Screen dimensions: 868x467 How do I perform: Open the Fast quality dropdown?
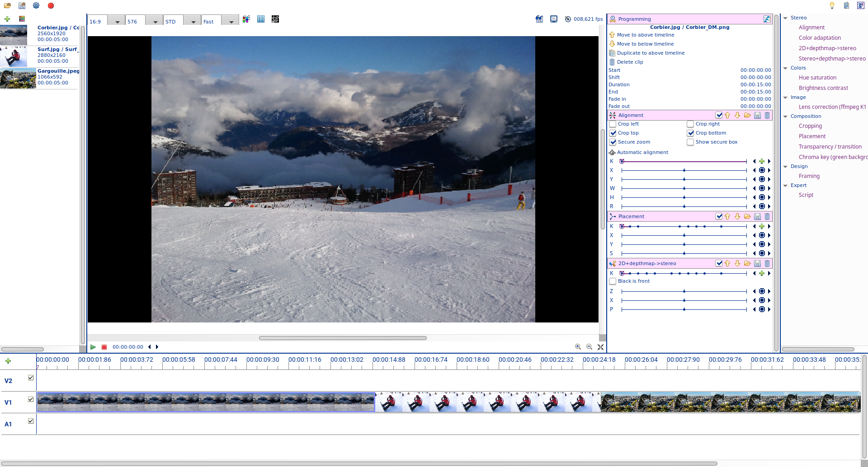231,22
